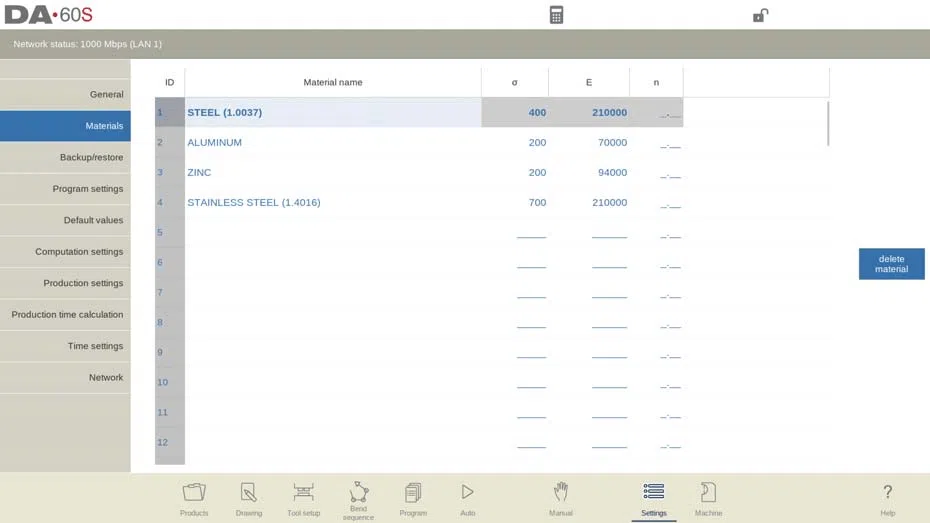Select STEEL (1.0037) material name
The width and height of the screenshot is (930, 523).
224,113
